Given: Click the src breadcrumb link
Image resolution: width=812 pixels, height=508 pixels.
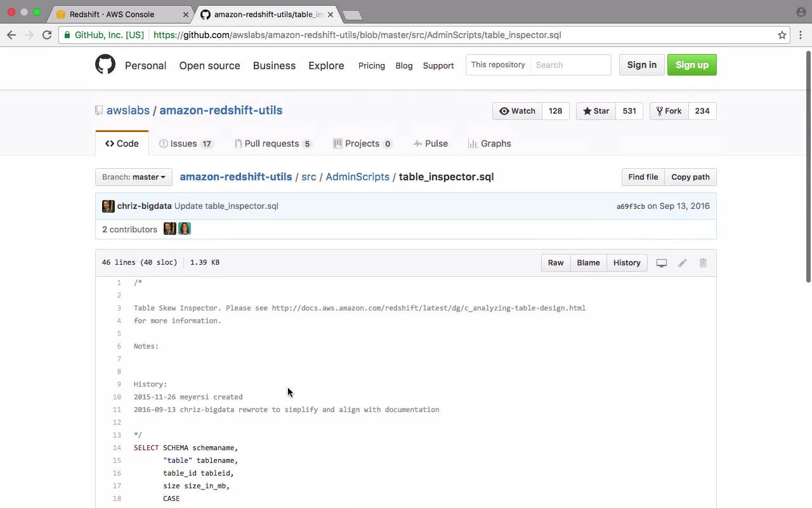Looking at the screenshot, I should [x=309, y=177].
